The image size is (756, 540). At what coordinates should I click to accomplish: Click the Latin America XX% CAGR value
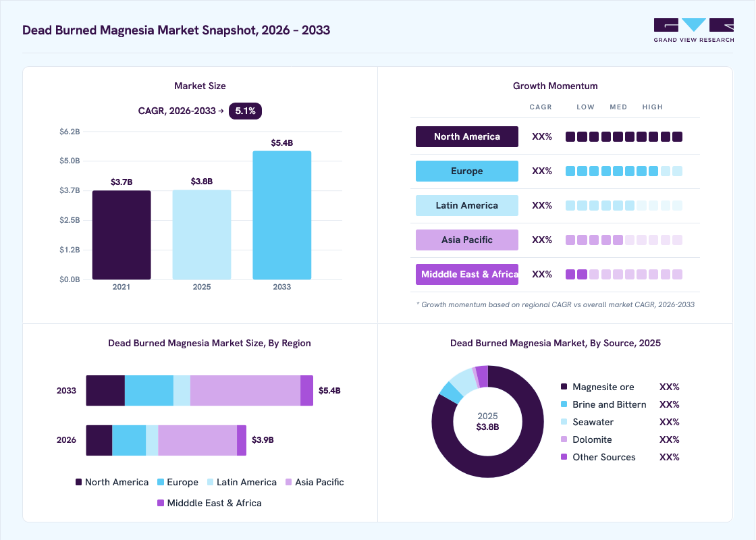coord(542,205)
